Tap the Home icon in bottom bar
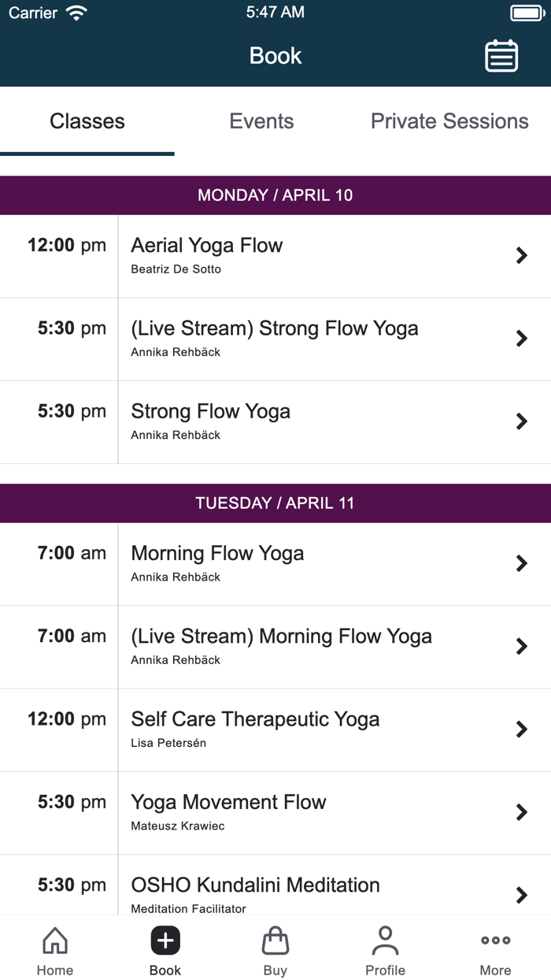 pos(55,940)
